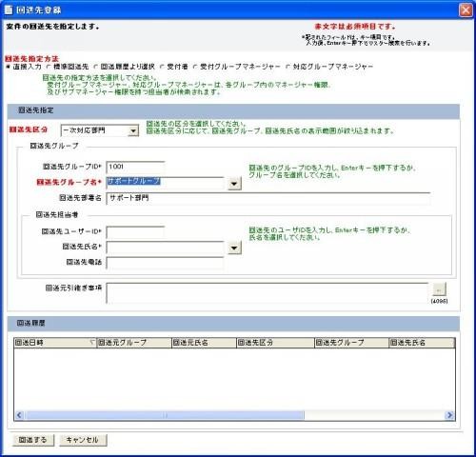This screenshot has height=457, width=476.
Task: Click the history list right scroll arrow
Action: click(x=449, y=415)
